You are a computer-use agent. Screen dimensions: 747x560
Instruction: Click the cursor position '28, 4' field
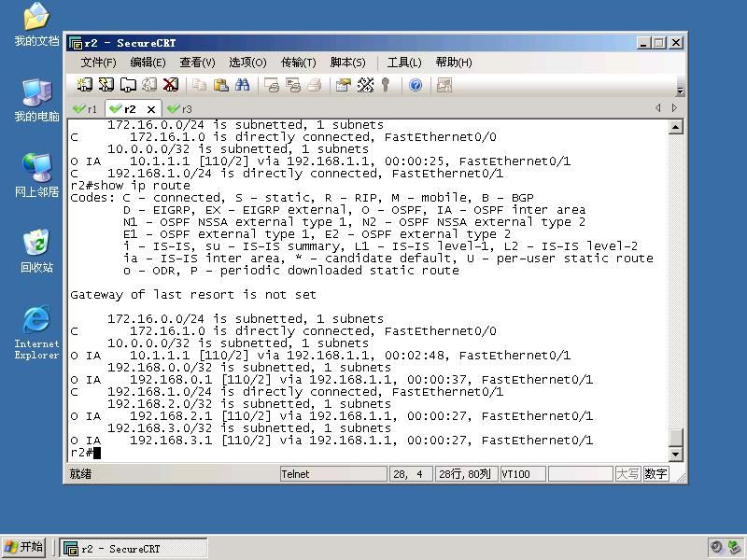click(411, 474)
